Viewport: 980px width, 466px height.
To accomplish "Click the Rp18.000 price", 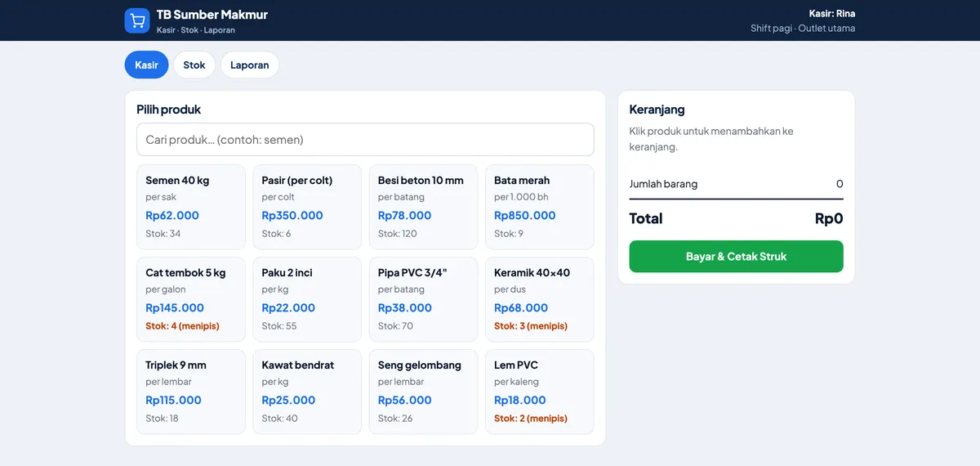I will pyautogui.click(x=520, y=401).
